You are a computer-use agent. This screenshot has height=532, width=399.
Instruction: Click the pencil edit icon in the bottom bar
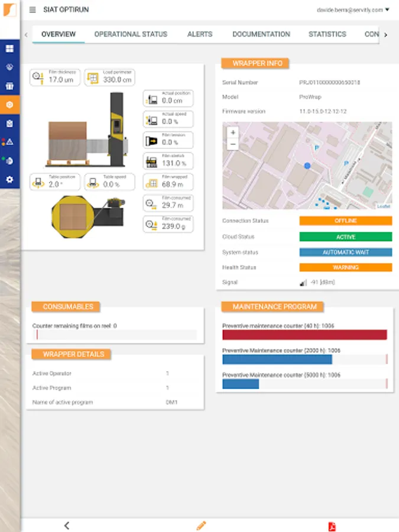201,525
